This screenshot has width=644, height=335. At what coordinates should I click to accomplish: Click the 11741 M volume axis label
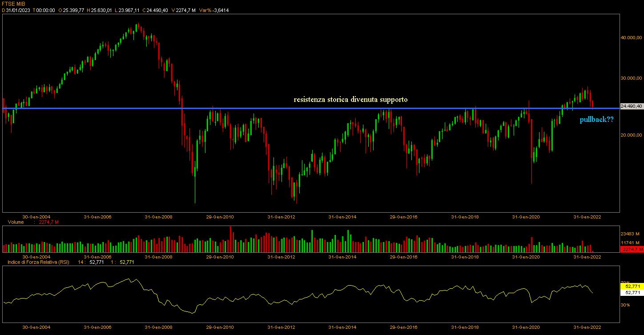630,243
